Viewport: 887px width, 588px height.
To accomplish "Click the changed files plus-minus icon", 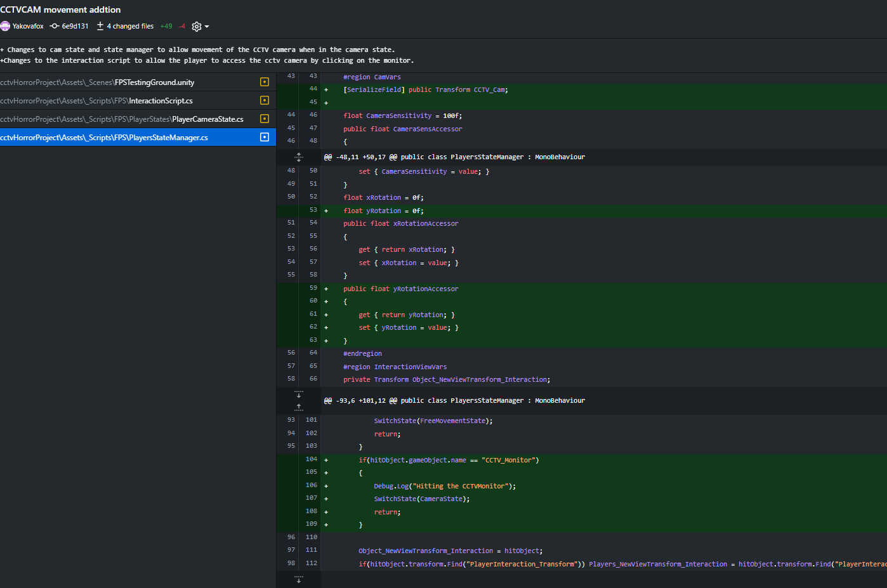I will coord(100,26).
